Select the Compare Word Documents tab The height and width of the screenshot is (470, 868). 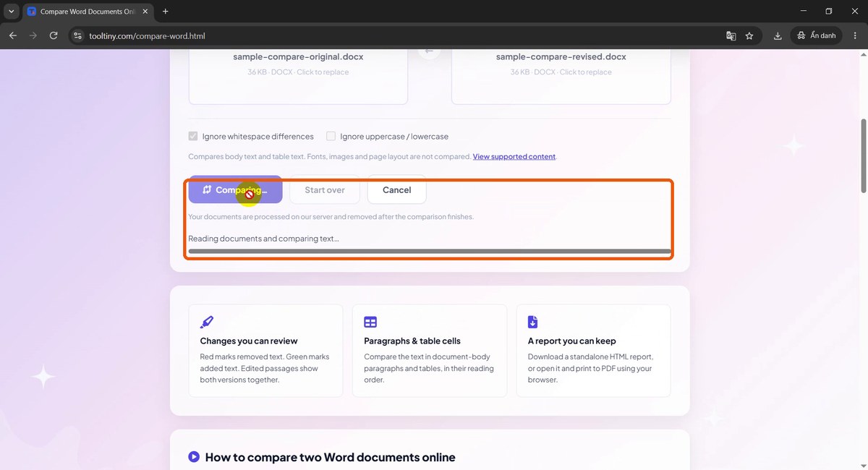click(x=87, y=12)
